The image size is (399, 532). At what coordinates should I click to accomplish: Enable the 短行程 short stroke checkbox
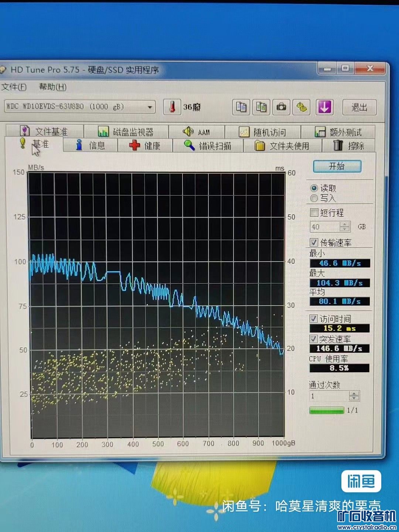coord(314,213)
